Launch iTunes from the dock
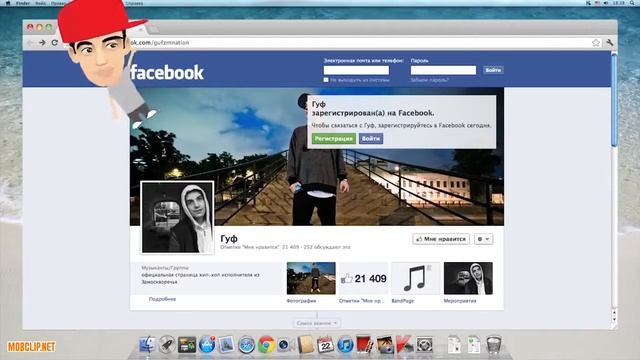 (345, 345)
